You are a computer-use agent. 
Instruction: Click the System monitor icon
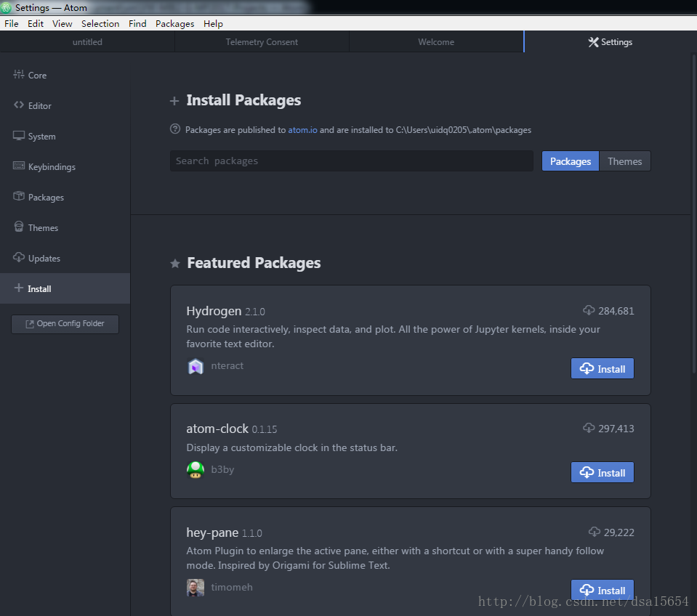tap(19, 135)
